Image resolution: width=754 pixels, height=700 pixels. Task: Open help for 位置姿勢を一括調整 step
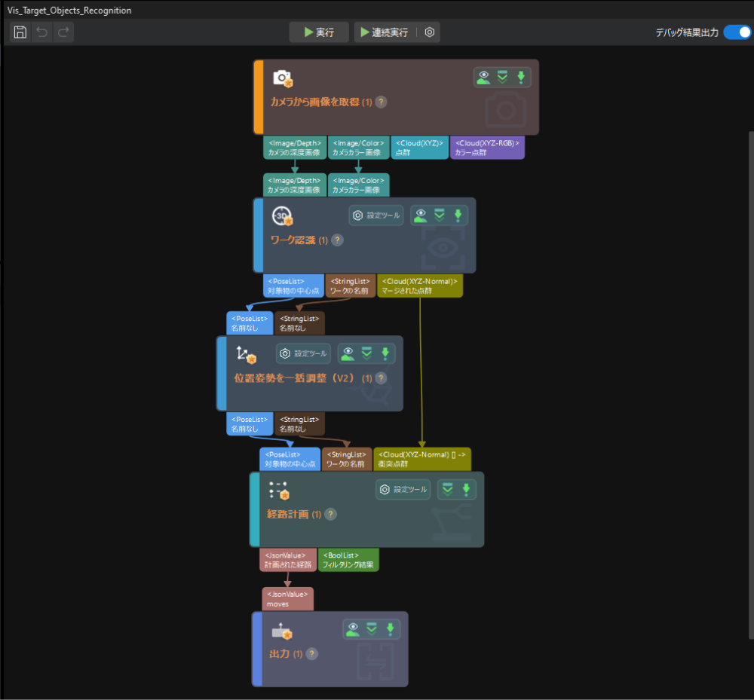pos(381,378)
